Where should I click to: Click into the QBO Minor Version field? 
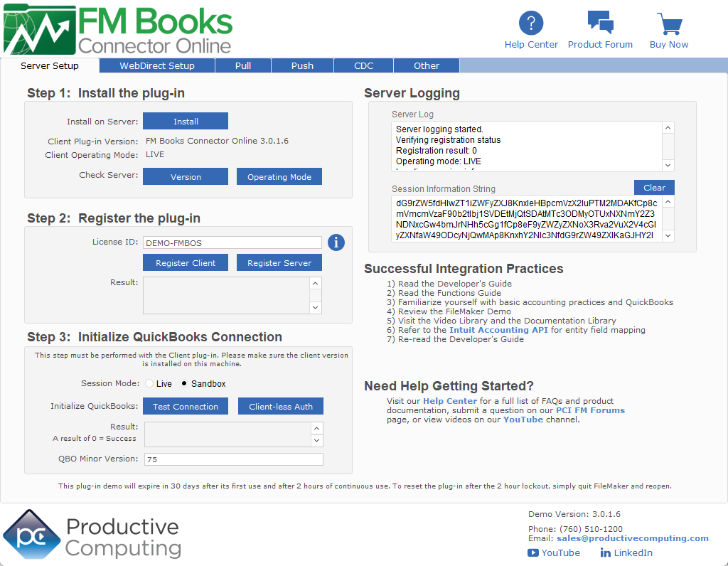pyautogui.click(x=233, y=459)
